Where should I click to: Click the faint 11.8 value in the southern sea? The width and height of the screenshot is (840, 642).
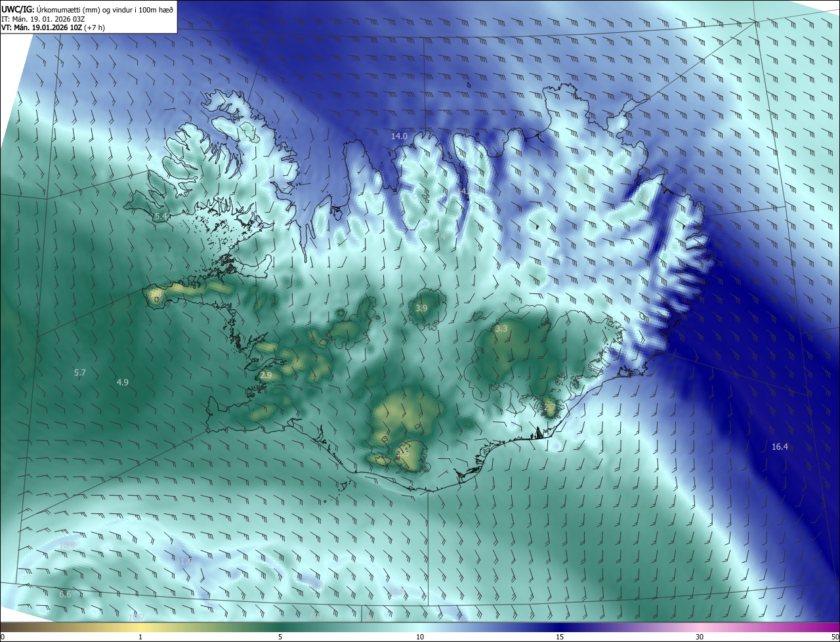click(184, 561)
